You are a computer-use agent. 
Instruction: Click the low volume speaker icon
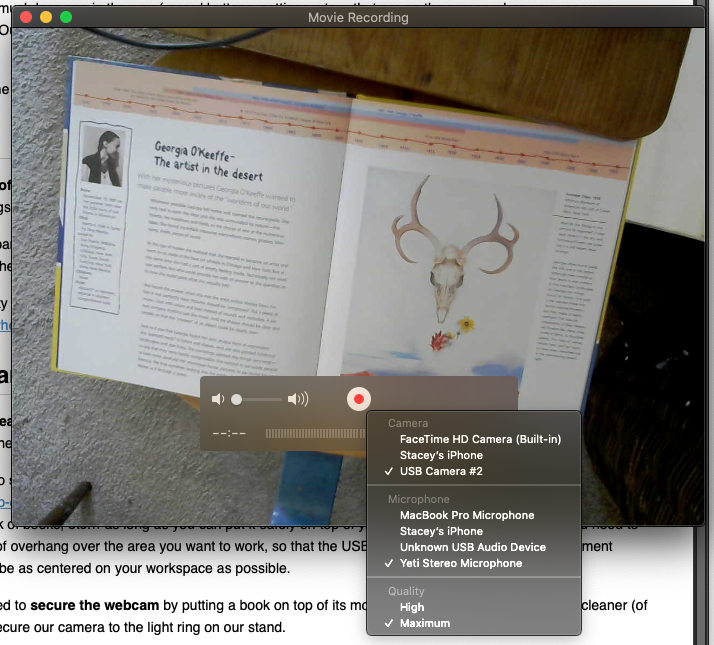[x=218, y=399]
